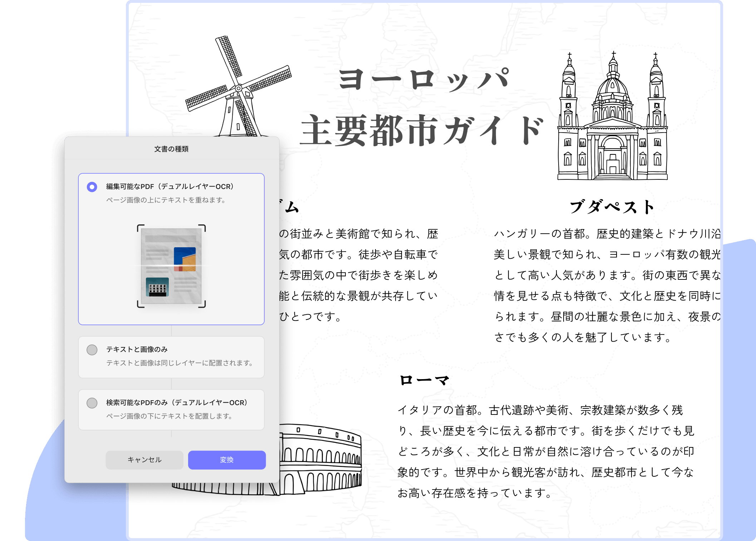Click the 文書の種類 dialog title
This screenshot has width=756, height=541.
(171, 149)
